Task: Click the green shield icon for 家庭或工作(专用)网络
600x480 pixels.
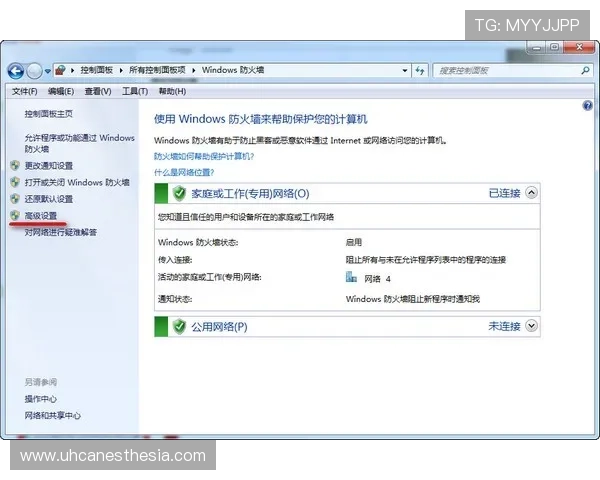Action: [x=179, y=193]
